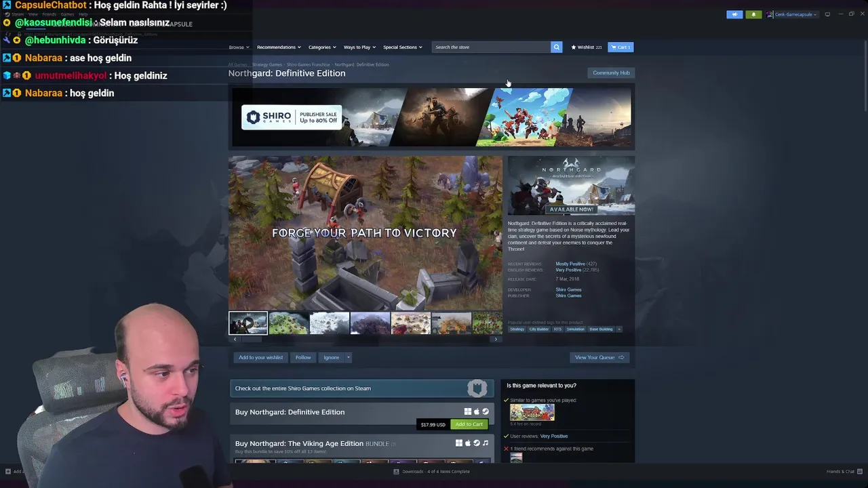Click the Base Building tag
Image resolution: width=868 pixels, height=488 pixels.
click(x=601, y=329)
